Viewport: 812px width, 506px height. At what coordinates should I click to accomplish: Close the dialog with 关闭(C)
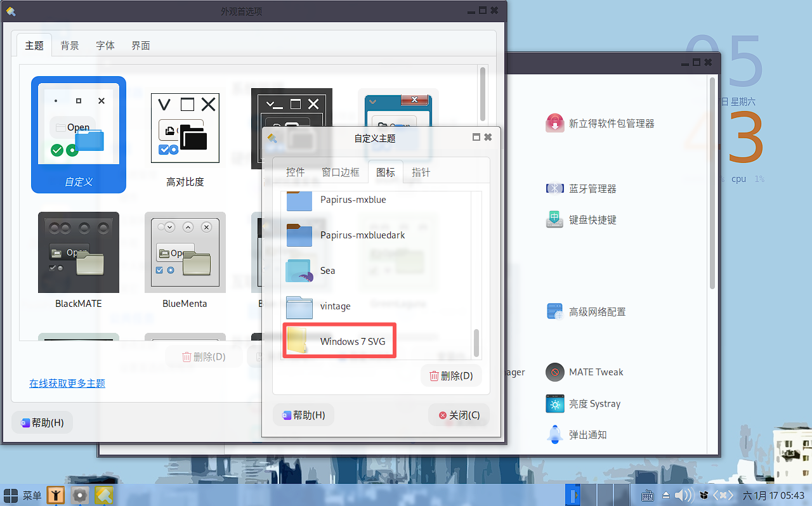459,415
